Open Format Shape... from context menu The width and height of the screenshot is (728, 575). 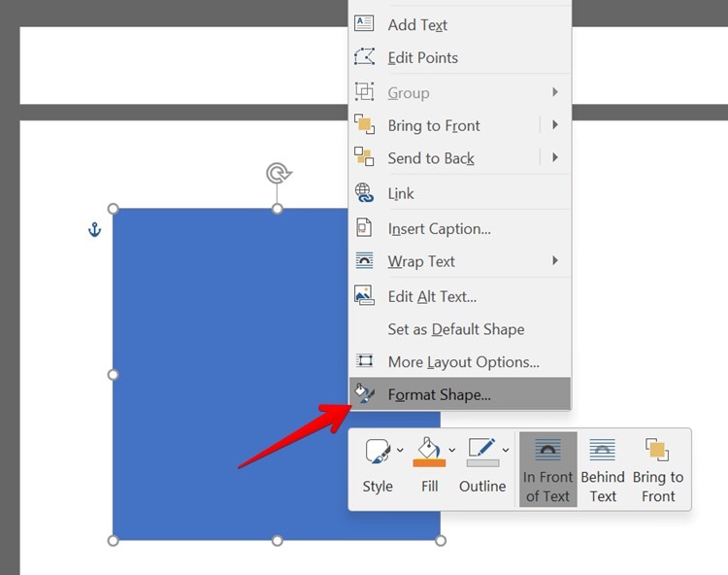pyautogui.click(x=460, y=394)
